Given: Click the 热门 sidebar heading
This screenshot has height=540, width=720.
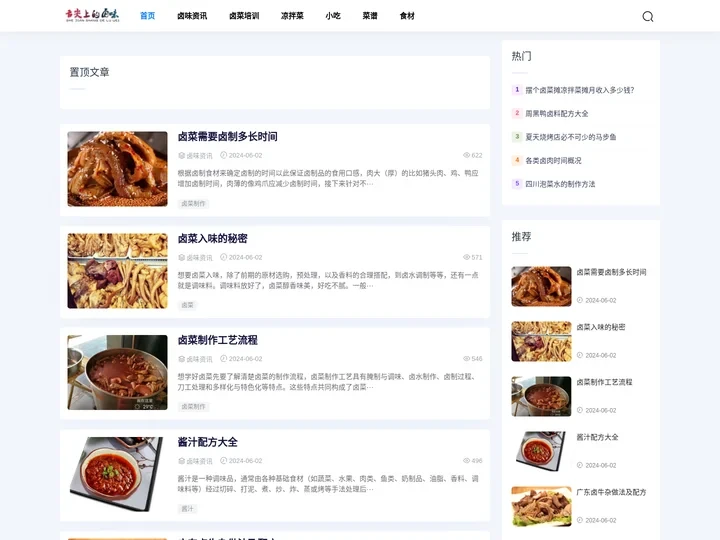Looking at the screenshot, I should coord(522,56).
